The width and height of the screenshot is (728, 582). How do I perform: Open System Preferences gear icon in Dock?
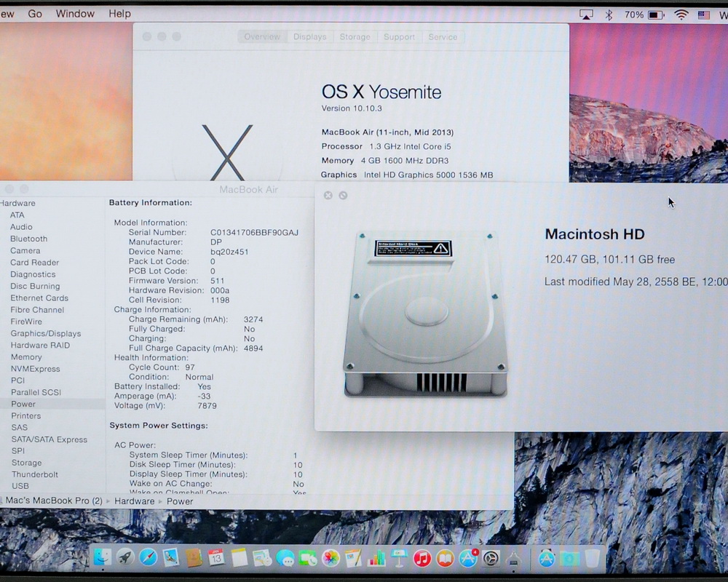coord(491,558)
